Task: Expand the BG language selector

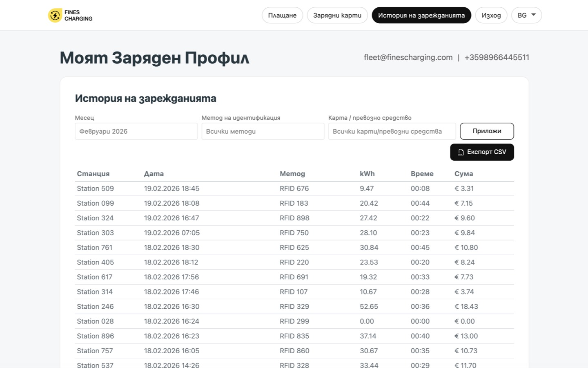Action: 526,15
